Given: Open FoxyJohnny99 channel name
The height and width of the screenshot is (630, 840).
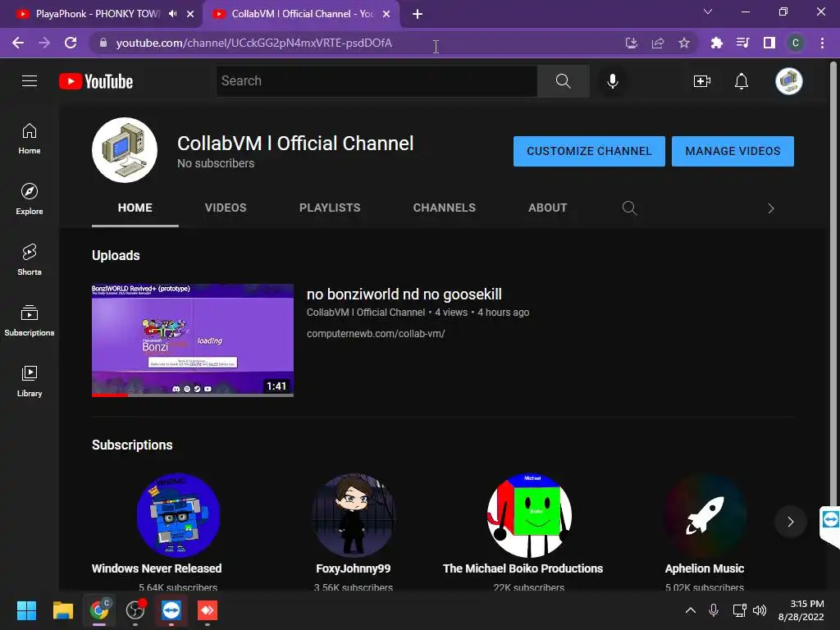Looking at the screenshot, I should (353, 568).
